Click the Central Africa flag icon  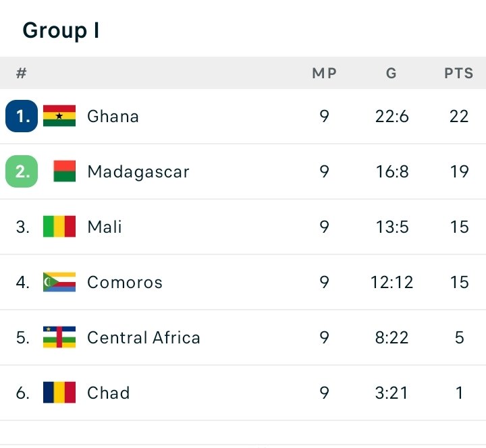(59, 337)
